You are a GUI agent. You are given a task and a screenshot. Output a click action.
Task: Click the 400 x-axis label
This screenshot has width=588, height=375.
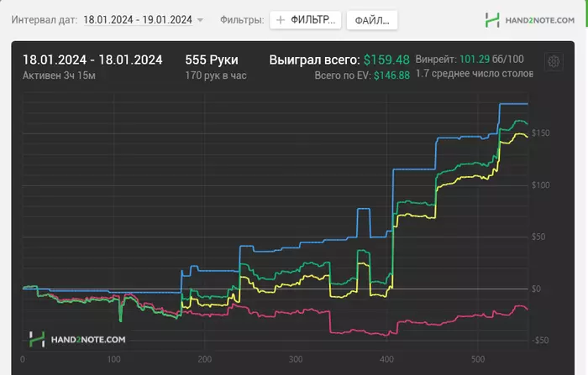386,360
